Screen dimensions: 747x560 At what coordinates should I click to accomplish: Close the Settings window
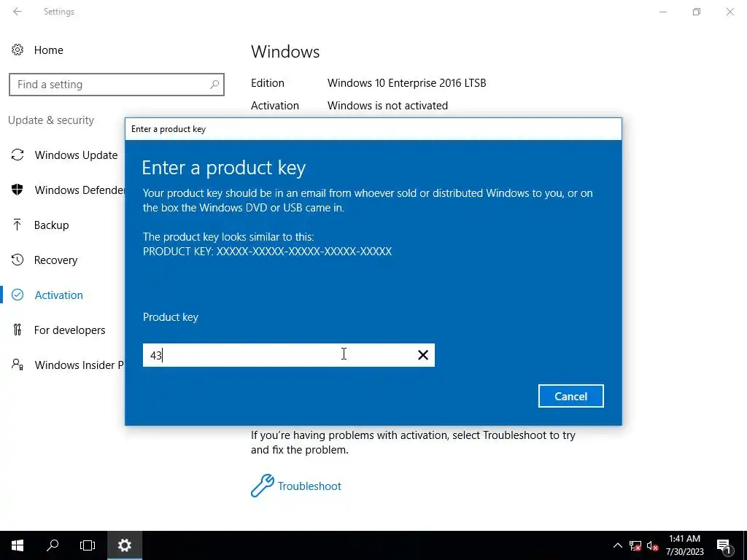click(x=729, y=12)
